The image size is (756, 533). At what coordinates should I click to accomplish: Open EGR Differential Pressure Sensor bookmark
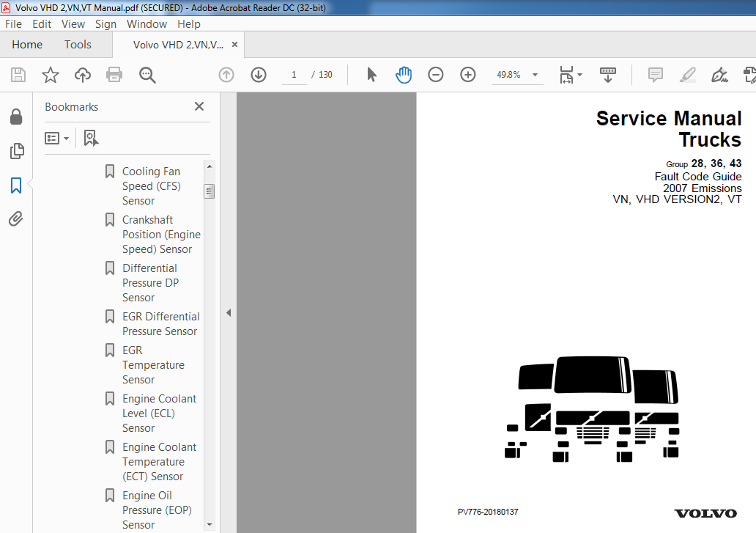point(160,323)
